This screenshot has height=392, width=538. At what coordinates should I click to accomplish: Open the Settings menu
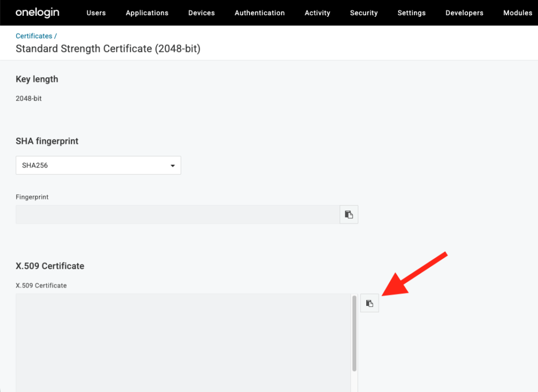click(411, 13)
